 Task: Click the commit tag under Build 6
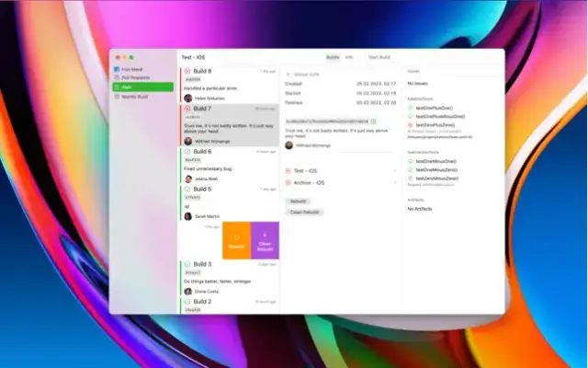[193, 160]
